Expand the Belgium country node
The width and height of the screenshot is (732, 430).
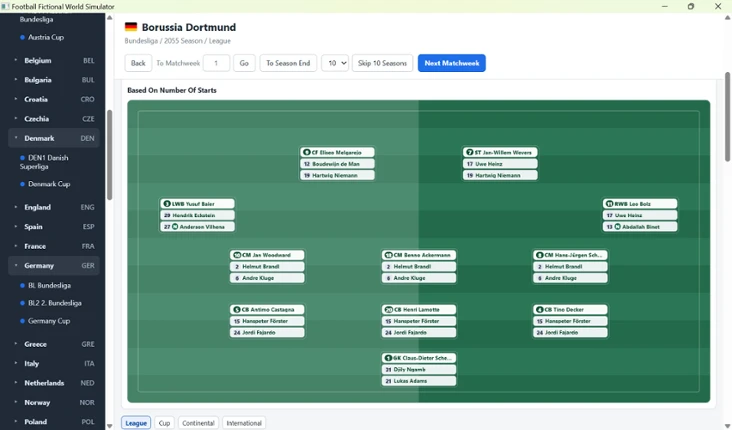point(15,60)
